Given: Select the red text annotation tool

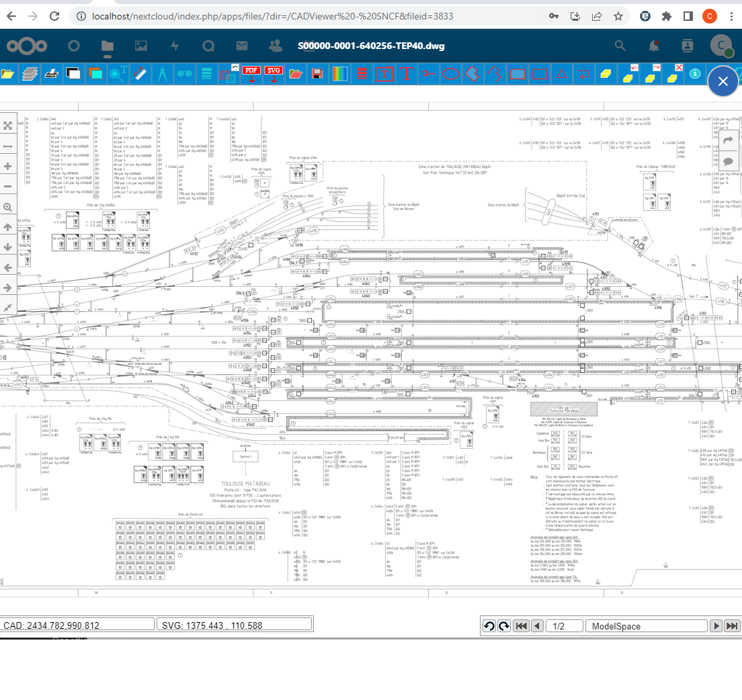Looking at the screenshot, I should click(x=407, y=74).
